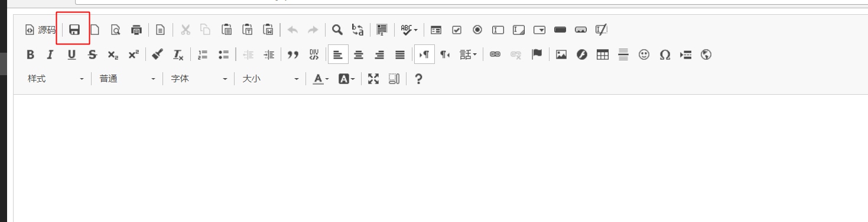Insert a hyperlink
The height and width of the screenshot is (222, 868).
(x=495, y=54)
